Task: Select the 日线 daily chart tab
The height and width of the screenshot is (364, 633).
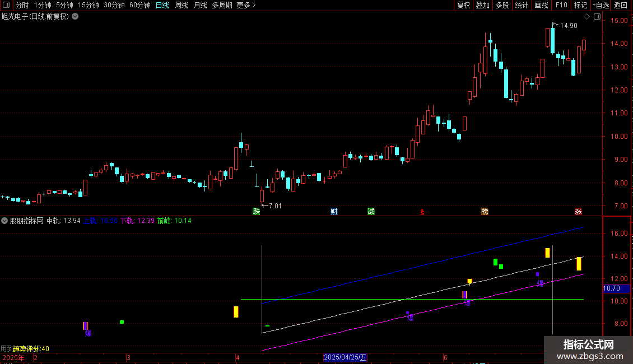Action: click(x=162, y=5)
